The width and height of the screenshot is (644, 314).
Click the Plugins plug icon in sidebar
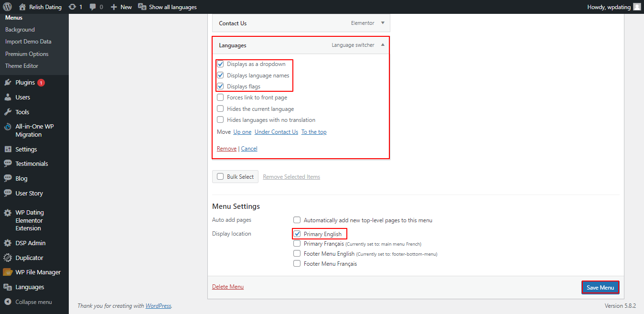coord(8,82)
